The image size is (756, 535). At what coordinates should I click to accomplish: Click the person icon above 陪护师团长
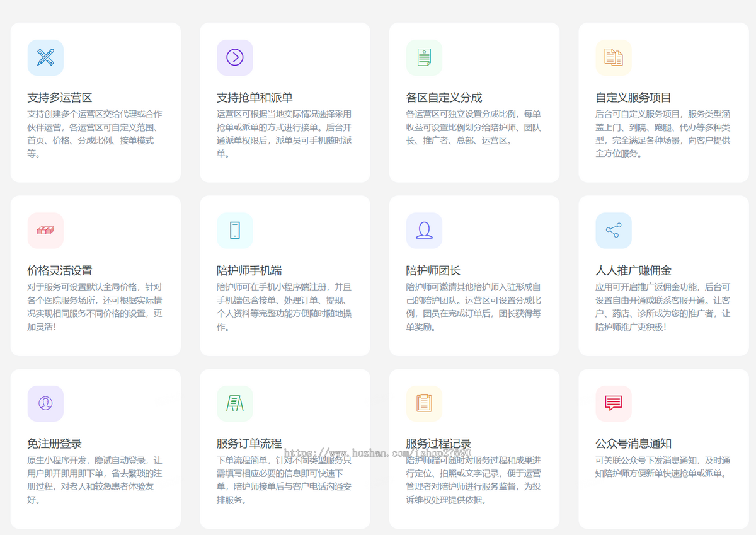click(424, 231)
